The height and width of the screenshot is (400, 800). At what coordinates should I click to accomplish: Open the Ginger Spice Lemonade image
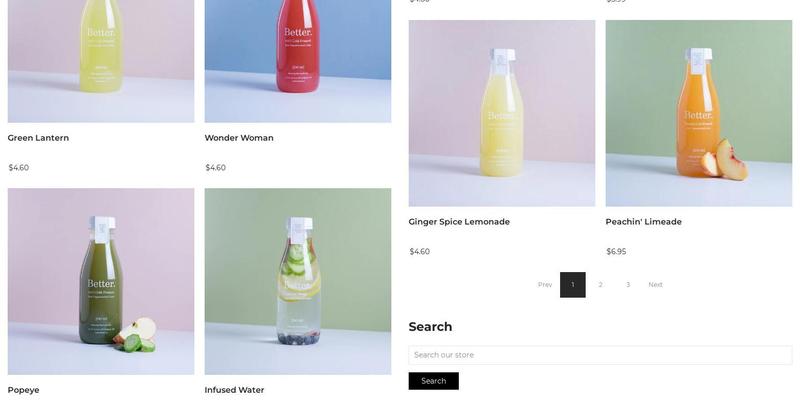pyautogui.click(x=502, y=113)
